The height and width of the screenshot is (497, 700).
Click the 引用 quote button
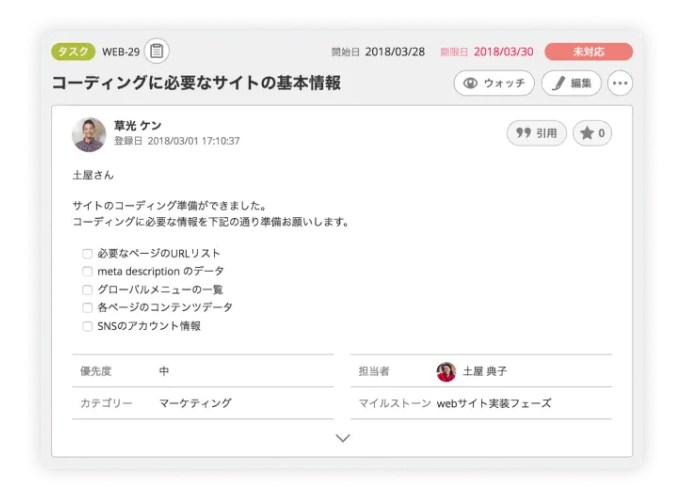click(536, 133)
